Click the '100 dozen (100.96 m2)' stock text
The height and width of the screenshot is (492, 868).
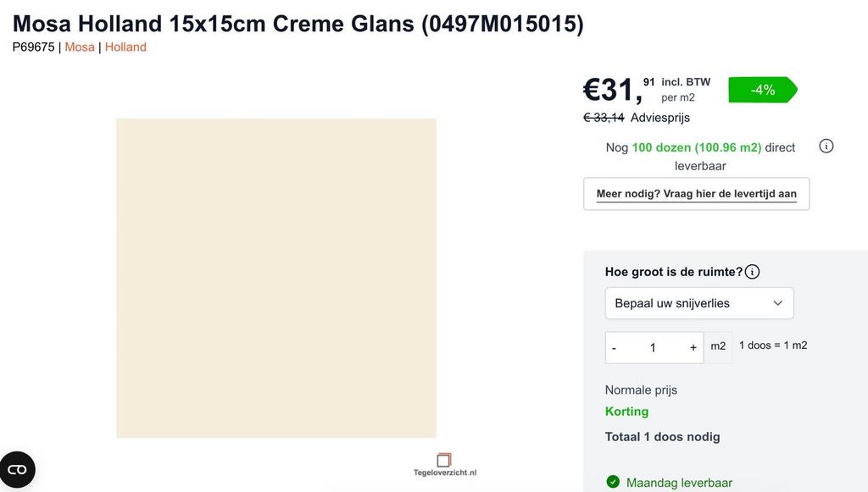pyautogui.click(x=696, y=147)
